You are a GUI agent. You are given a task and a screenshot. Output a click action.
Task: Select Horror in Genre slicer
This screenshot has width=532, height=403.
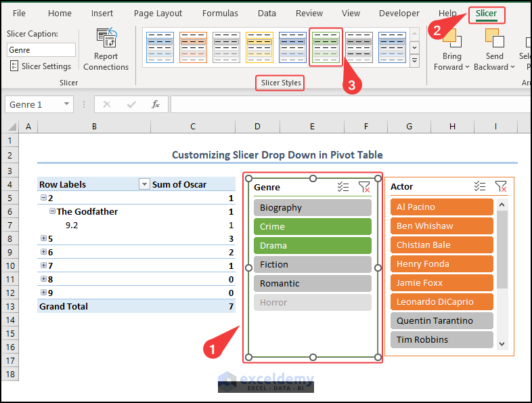[x=313, y=302]
